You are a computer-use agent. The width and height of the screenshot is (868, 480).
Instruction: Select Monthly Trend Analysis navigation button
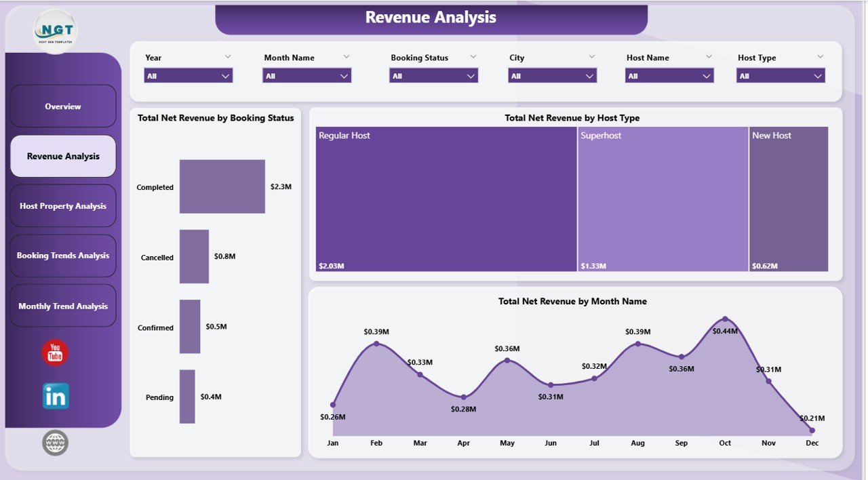[62, 305]
